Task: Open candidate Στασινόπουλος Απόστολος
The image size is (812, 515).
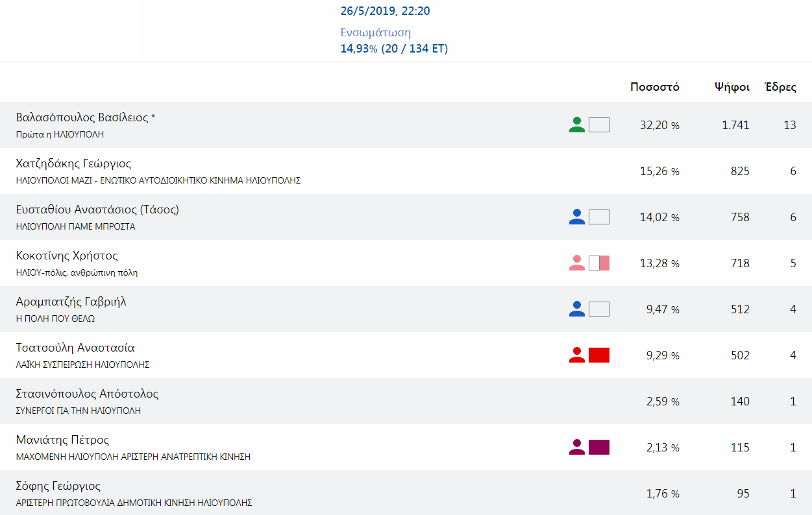Action: click(x=406, y=401)
